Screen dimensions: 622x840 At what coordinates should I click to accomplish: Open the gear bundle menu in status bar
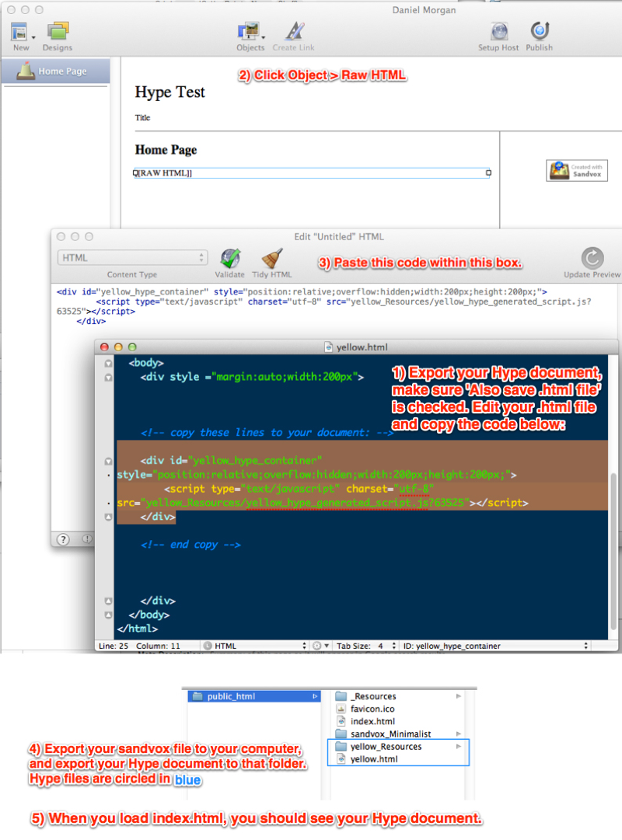pyautogui.click(x=320, y=646)
